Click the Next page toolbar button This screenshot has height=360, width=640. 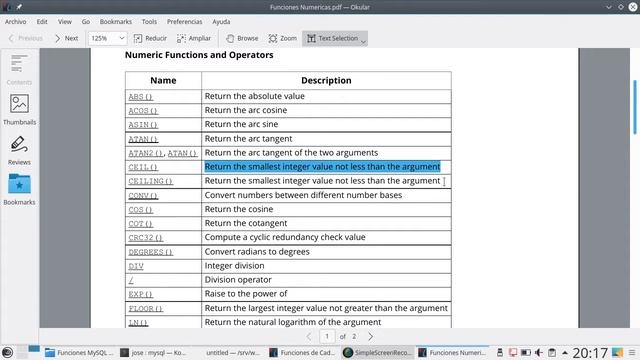pyautogui.click(x=66, y=38)
